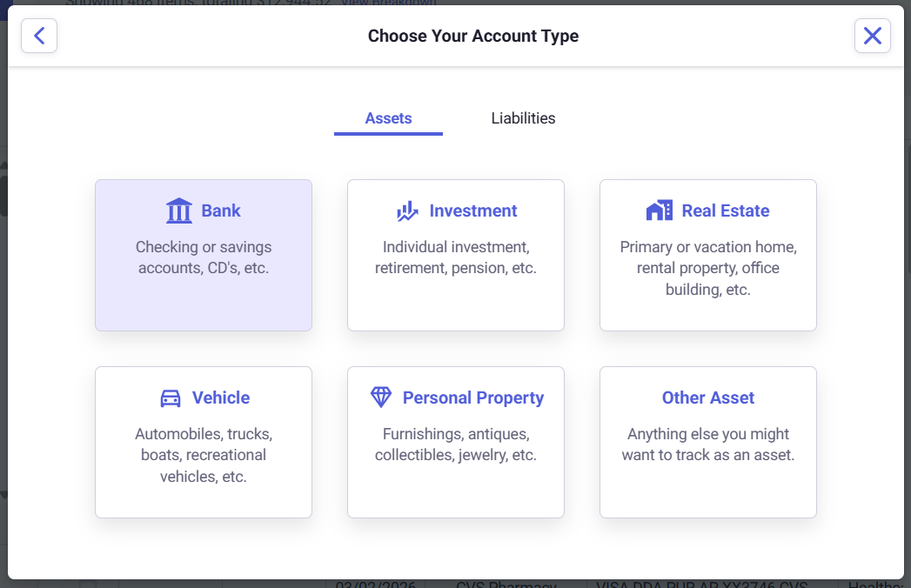
Task: Click 'Individual investment, retirement, pension' description
Action: 456,257
